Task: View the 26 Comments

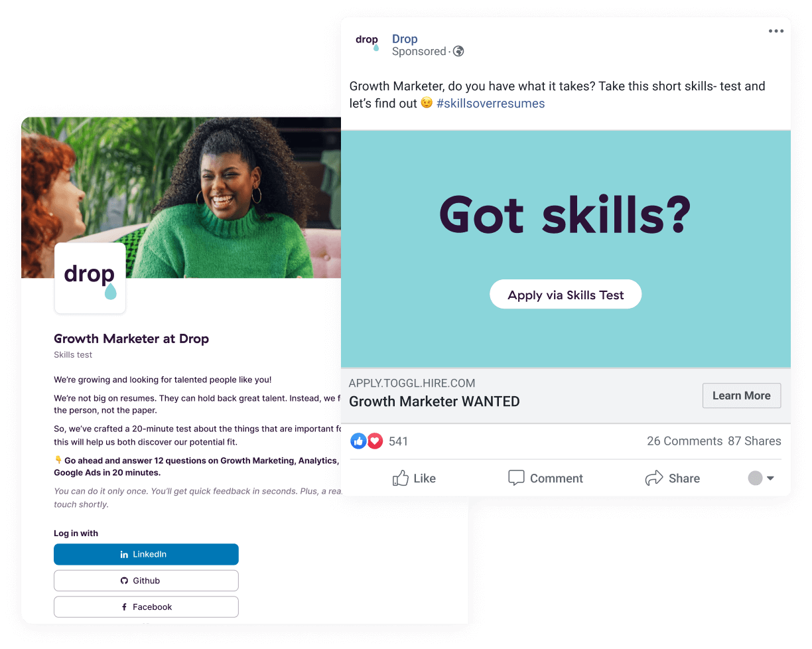Action: (x=685, y=441)
